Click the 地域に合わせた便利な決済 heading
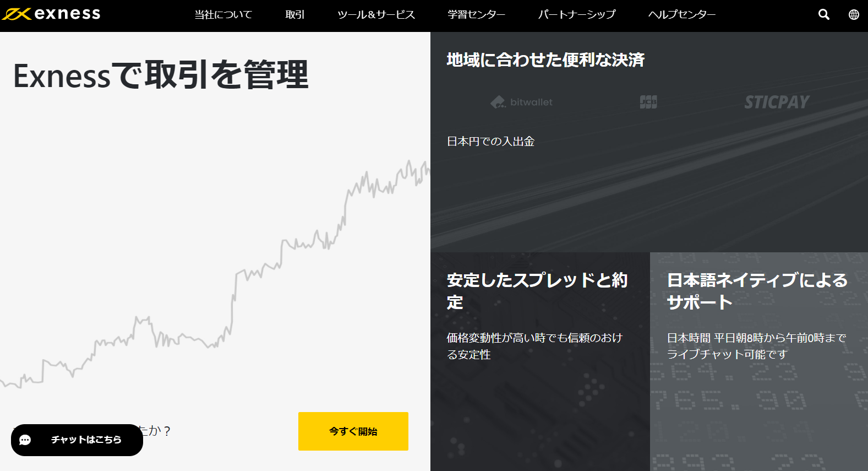868x471 pixels. point(545,59)
